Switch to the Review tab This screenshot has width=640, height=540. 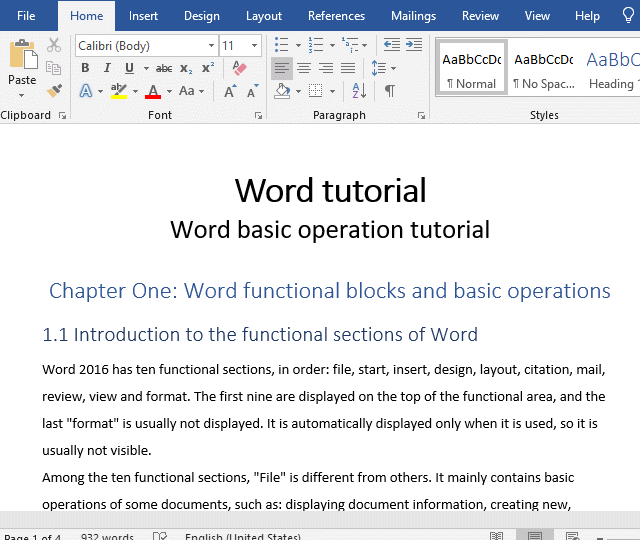480,16
